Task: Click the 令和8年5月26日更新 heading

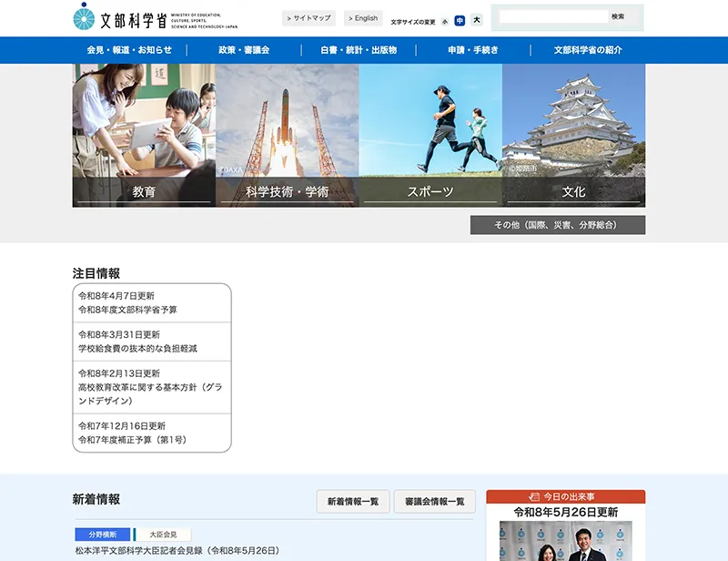Action: pos(565,512)
